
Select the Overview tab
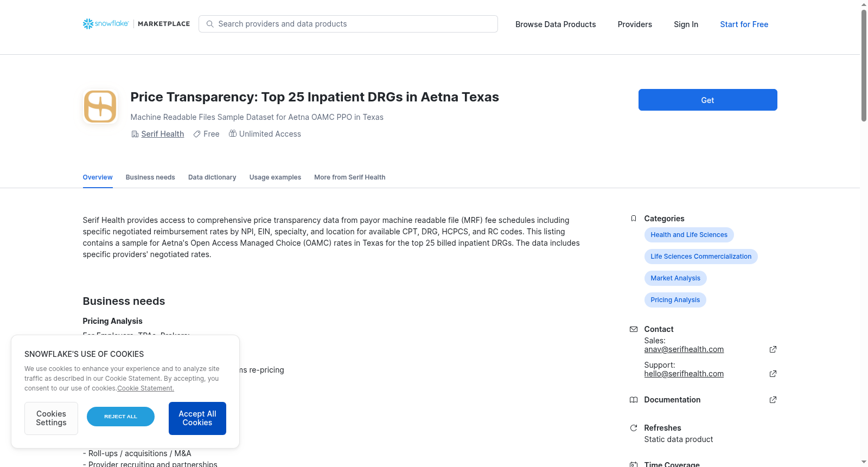pos(98,177)
